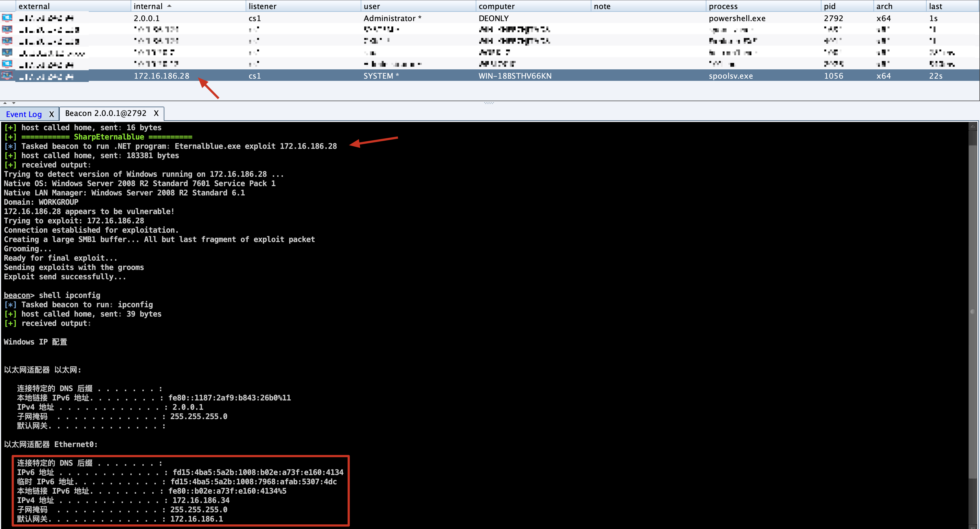
Task: Click the '22s' last check-in cell
Action: coord(935,76)
